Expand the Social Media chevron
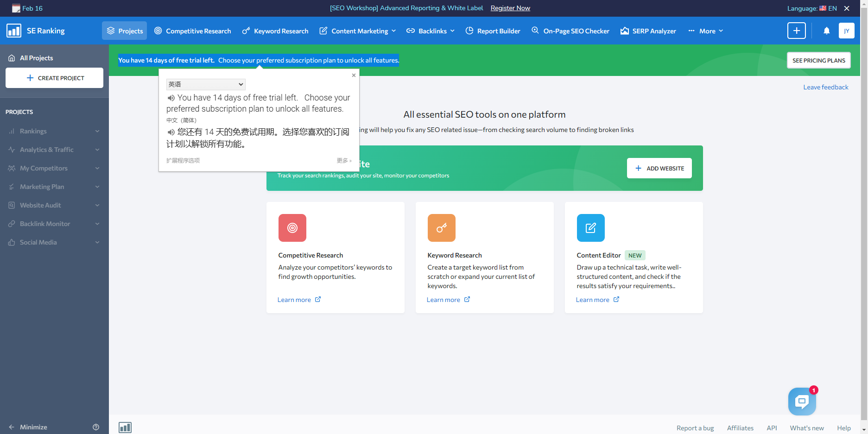The height and width of the screenshot is (434, 868). (97, 242)
